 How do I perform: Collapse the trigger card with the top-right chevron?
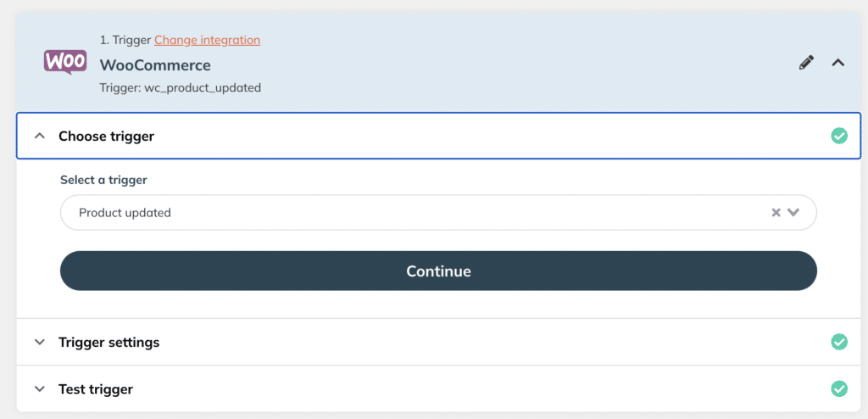coord(838,63)
